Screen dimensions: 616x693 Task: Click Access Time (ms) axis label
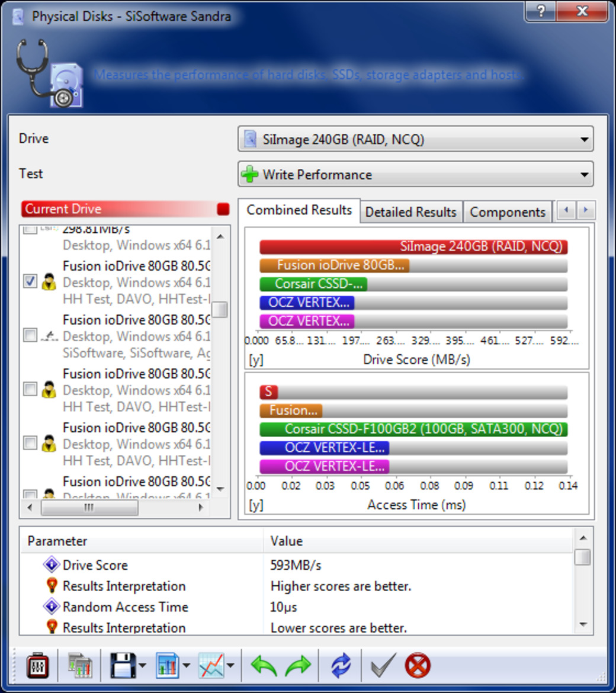coord(417,504)
